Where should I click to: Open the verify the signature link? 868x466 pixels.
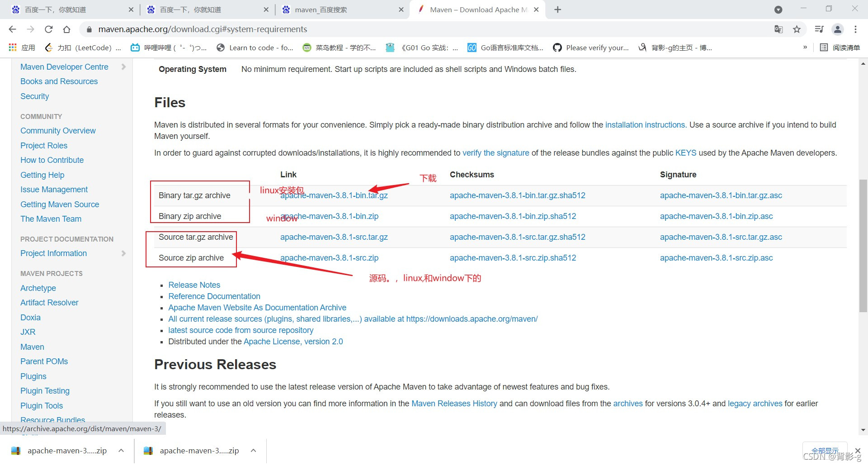tap(495, 153)
